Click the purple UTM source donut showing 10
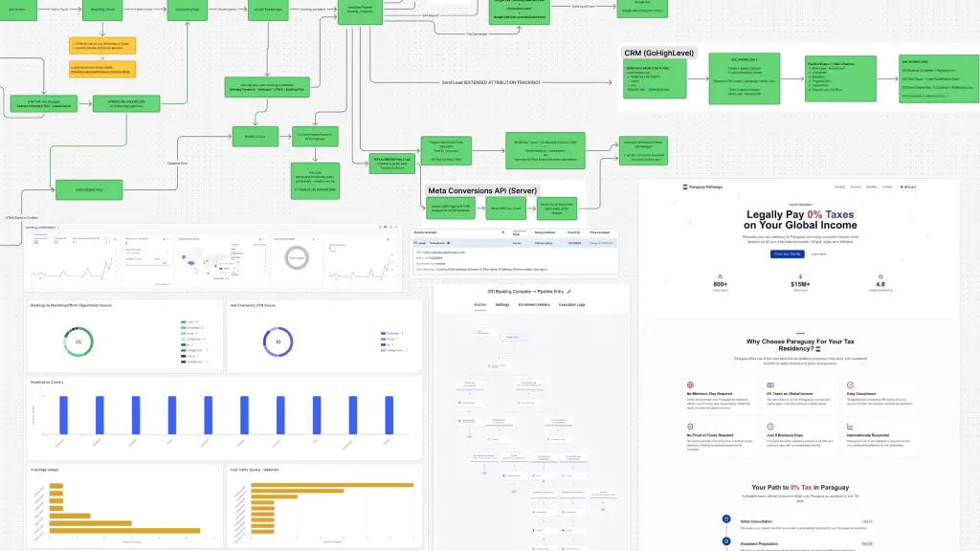Image resolution: width=980 pixels, height=551 pixels. (x=278, y=342)
